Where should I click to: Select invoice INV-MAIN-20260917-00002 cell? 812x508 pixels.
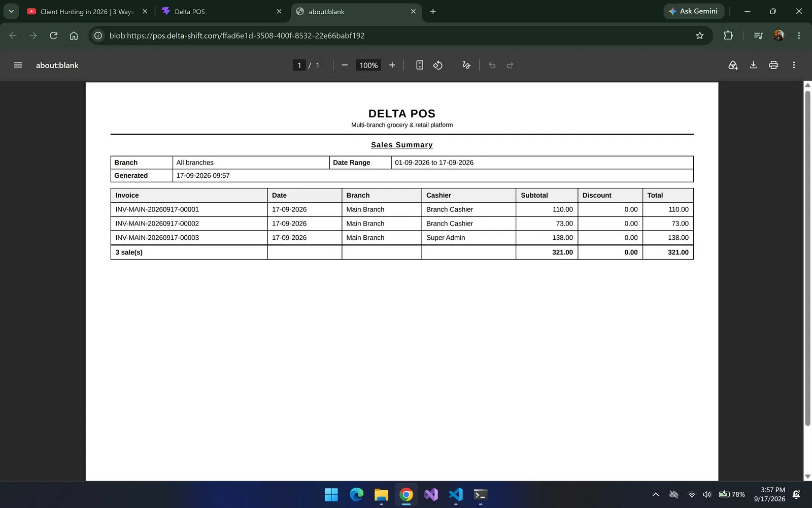point(189,224)
